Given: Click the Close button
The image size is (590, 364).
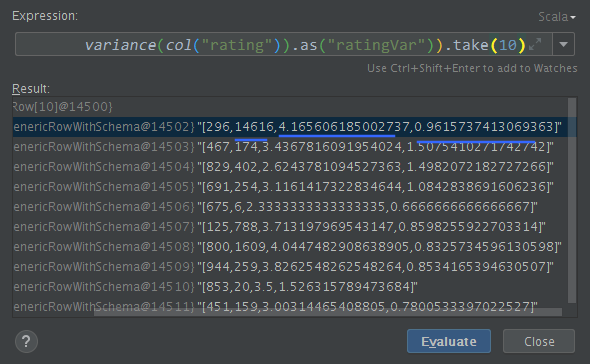Looking at the screenshot, I should (539, 341).
